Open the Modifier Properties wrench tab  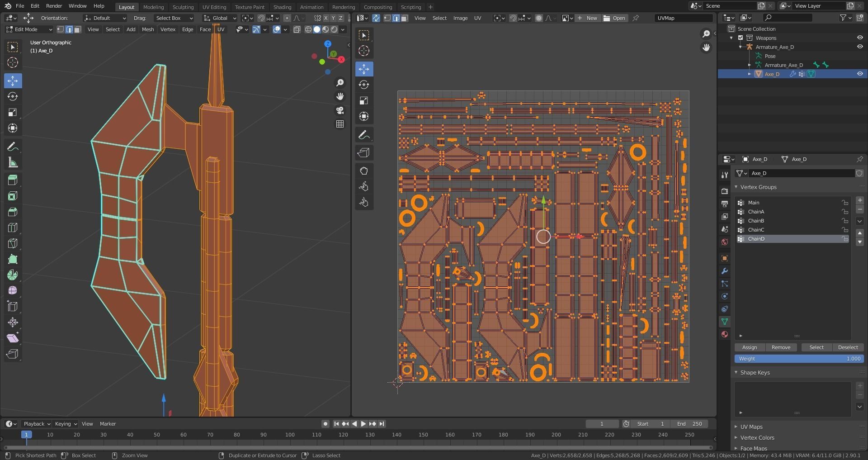tap(725, 271)
